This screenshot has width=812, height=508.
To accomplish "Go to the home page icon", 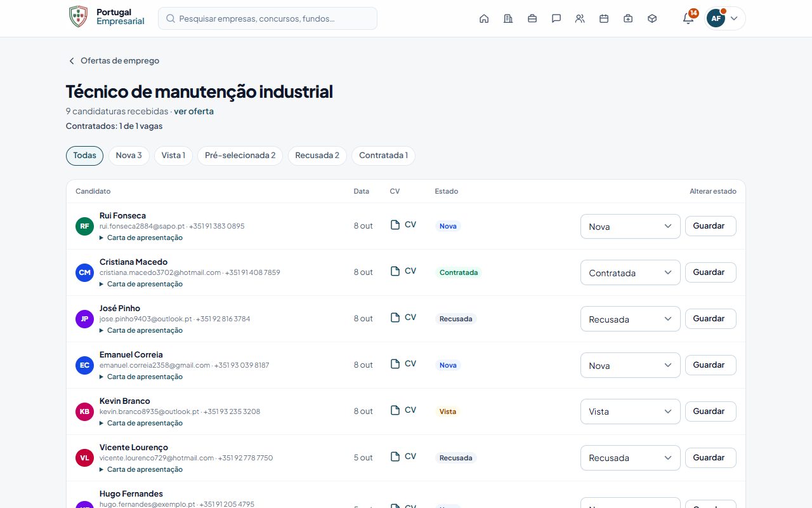I will [x=484, y=18].
